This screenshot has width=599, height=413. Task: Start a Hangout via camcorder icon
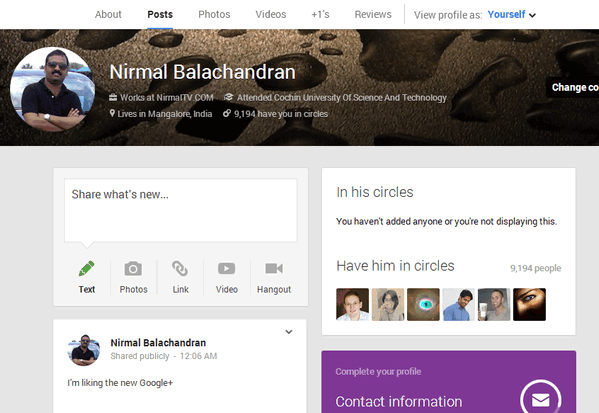[274, 269]
